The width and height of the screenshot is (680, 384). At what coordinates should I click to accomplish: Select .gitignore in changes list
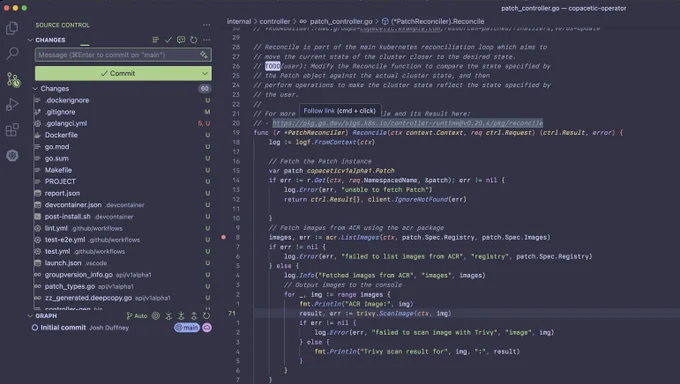[122, 112]
